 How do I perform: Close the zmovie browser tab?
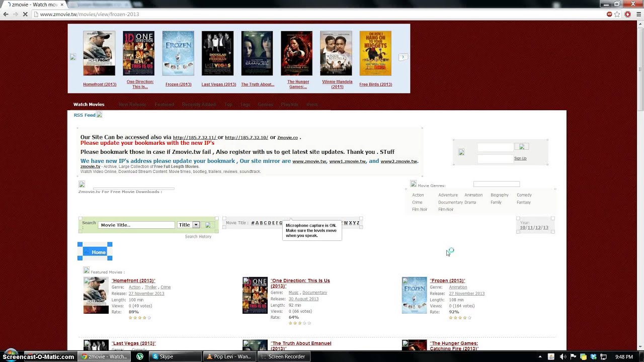tap(62, 5)
